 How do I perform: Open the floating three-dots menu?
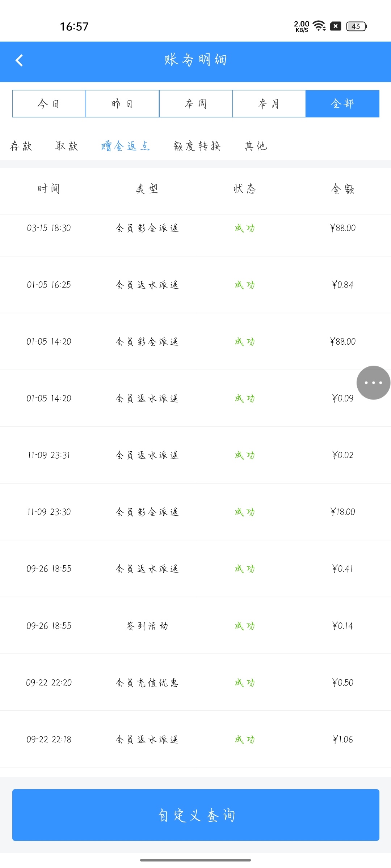coord(373,383)
